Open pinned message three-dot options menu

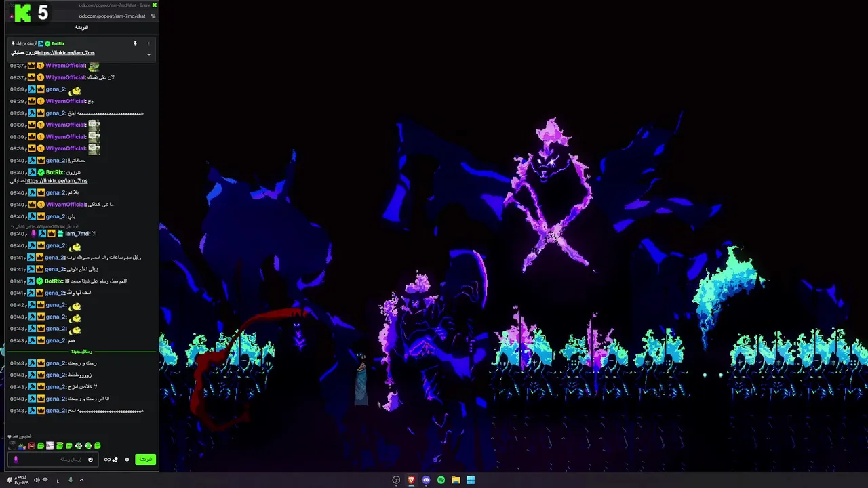[x=149, y=43]
